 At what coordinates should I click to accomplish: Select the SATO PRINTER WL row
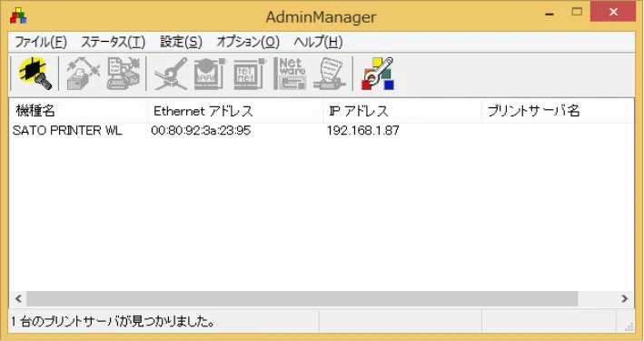(322, 130)
